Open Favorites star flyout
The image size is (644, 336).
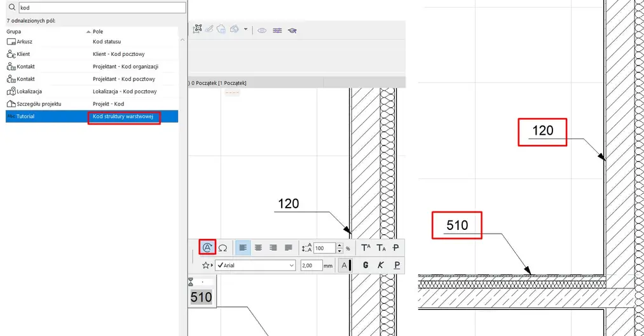pyautogui.click(x=207, y=265)
